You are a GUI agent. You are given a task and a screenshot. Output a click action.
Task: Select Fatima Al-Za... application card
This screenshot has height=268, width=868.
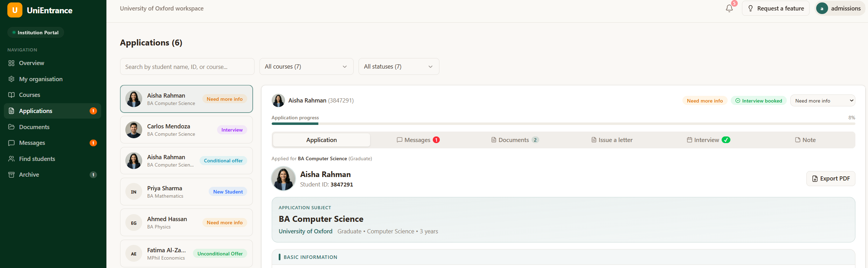click(186, 254)
